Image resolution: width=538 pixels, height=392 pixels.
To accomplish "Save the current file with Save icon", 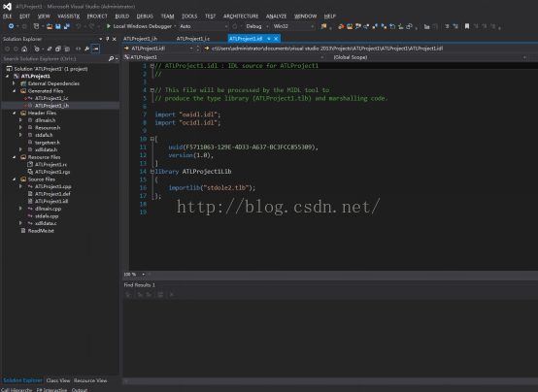I will point(58,26).
